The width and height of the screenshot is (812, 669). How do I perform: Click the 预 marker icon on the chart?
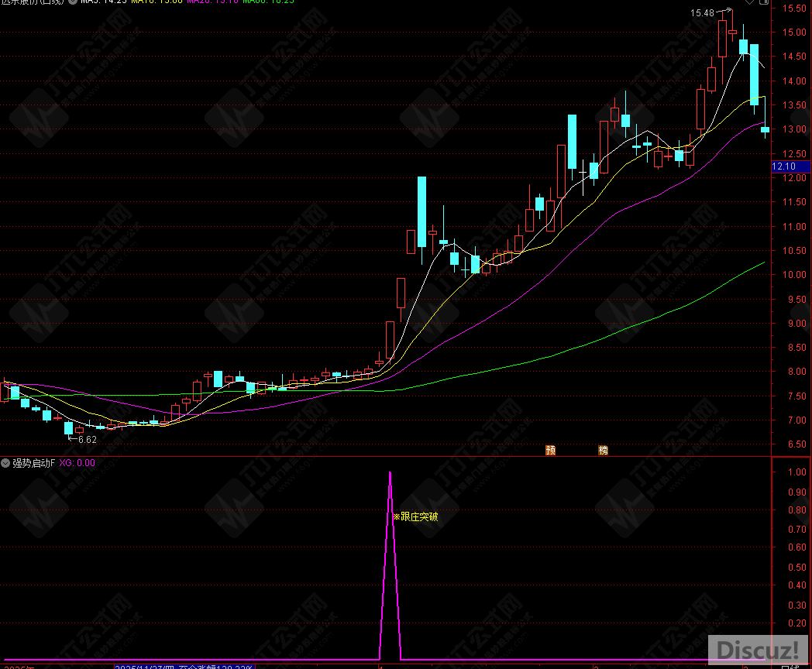[x=551, y=450]
